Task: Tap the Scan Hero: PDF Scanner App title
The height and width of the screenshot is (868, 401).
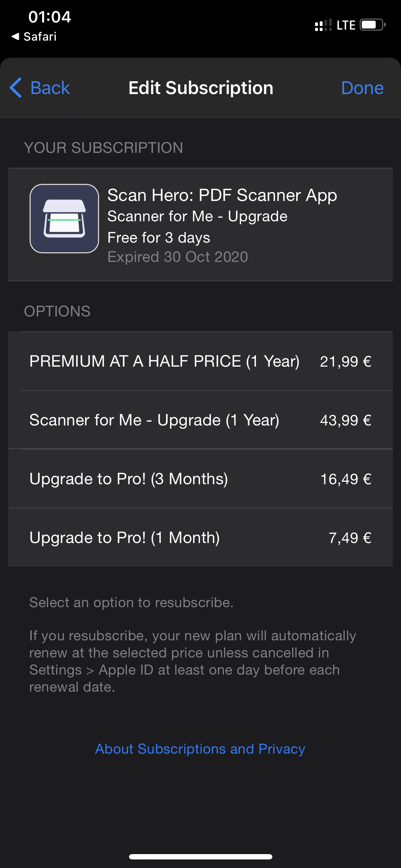Action: click(x=222, y=195)
